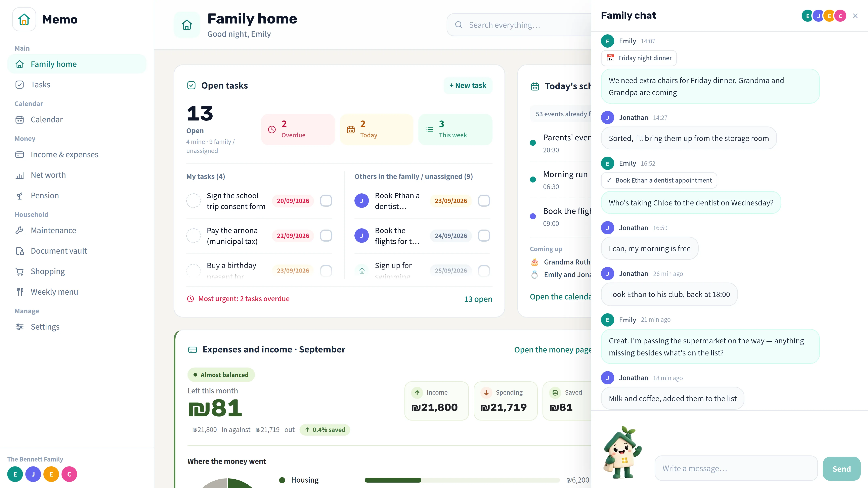Open Document vault in sidebar
The width and height of the screenshot is (868, 488).
(x=77, y=251)
